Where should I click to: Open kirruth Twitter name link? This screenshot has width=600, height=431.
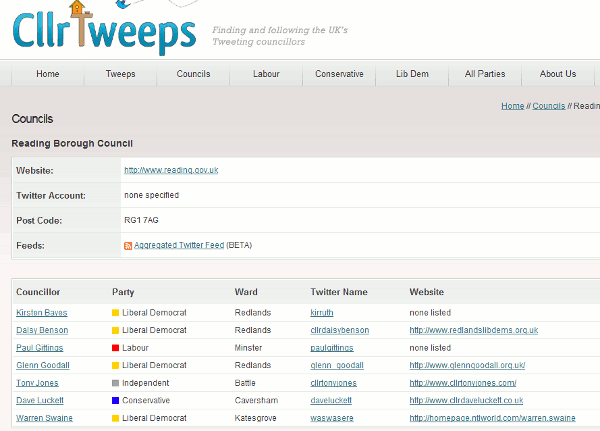pyautogui.click(x=322, y=313)
